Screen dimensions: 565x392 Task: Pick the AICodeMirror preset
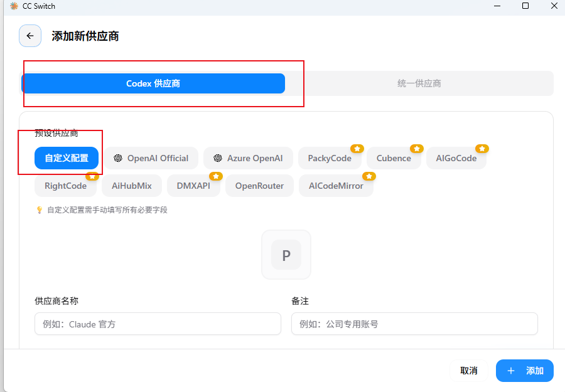(336, 186)
